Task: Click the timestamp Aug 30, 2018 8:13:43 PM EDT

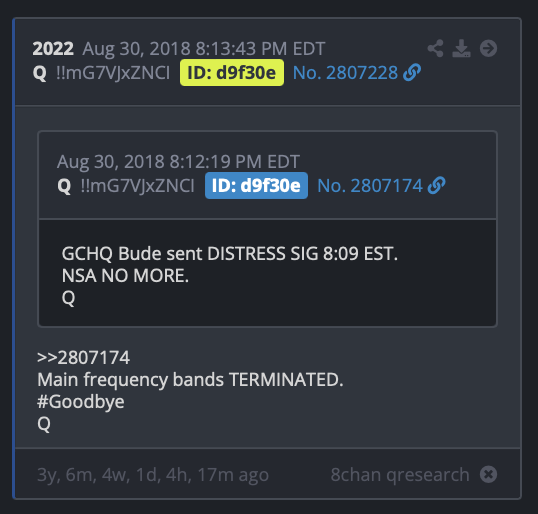Action: pos(203,49)
